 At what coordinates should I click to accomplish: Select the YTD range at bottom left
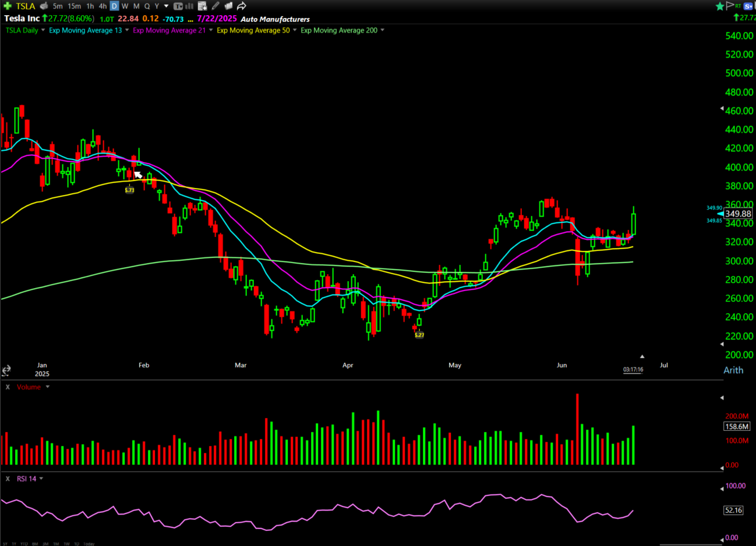click(x=24, y=544)
